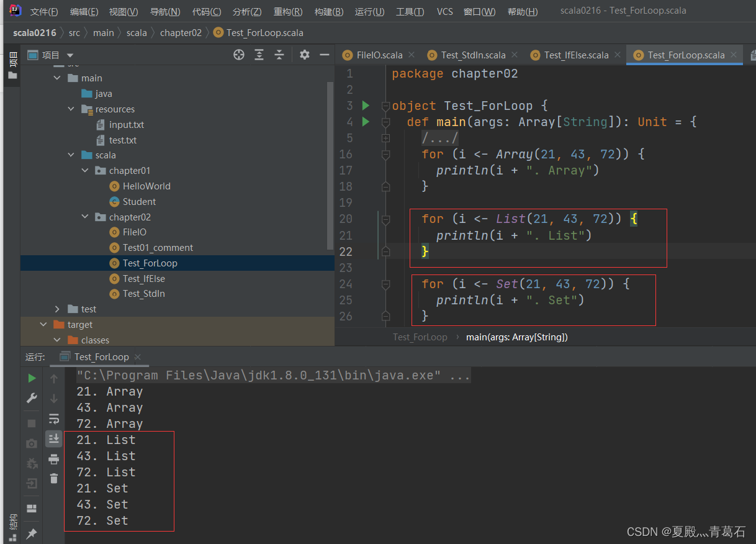Collapse the main folder in the tree

(57, 78)
